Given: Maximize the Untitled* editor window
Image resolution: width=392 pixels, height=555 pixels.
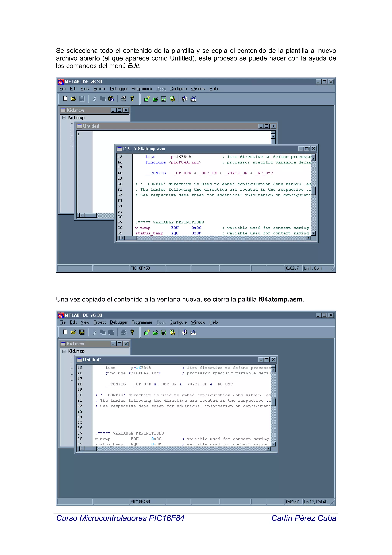Looking at the screenshot, I should (267, 360).
